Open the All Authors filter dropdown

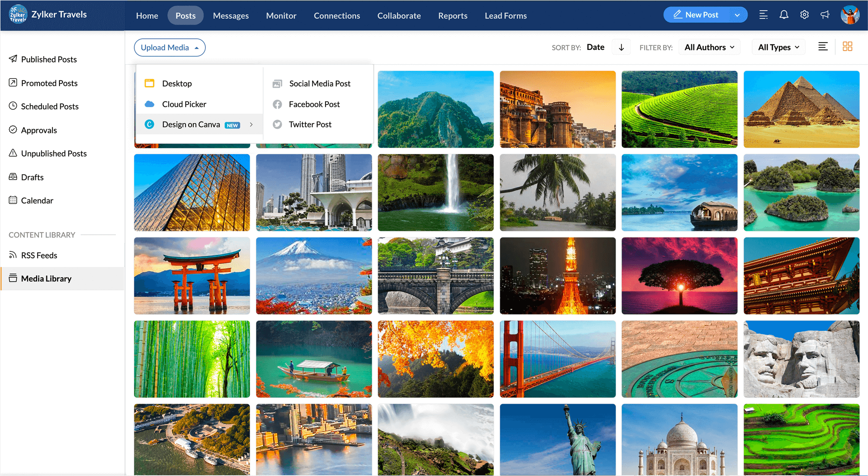point(709,47)
